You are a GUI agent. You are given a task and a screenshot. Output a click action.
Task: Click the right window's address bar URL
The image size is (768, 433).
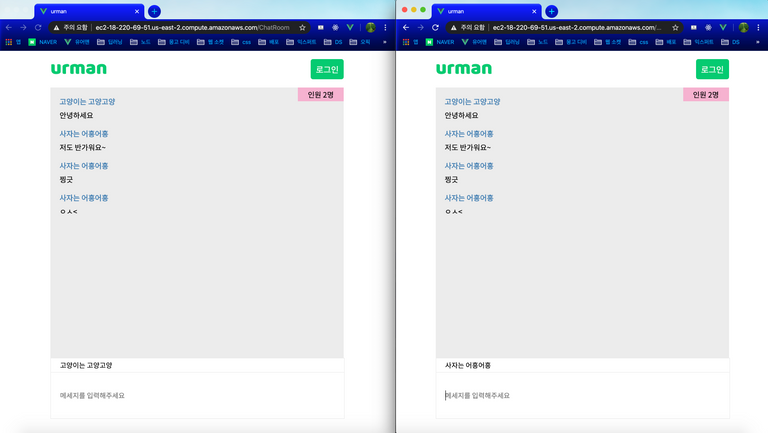(577, 27)
